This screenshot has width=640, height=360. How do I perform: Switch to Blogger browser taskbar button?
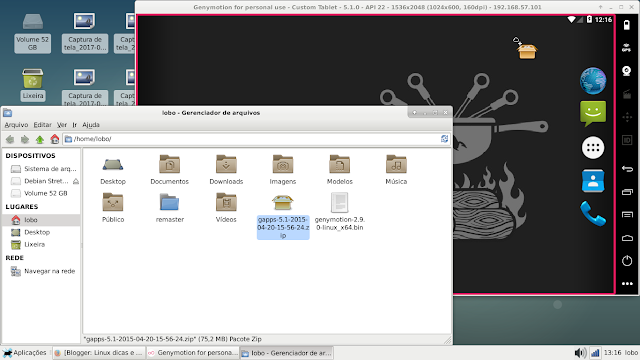pos(98,353)
